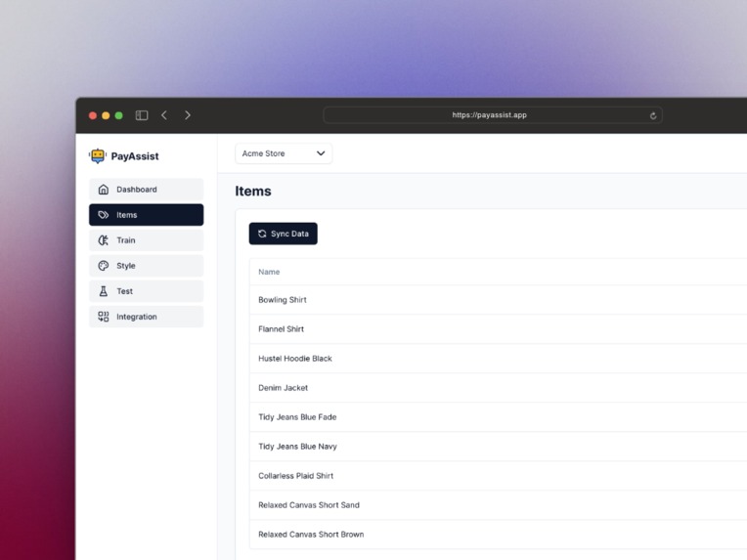Open the Test menu item

[x=147, y=291]
